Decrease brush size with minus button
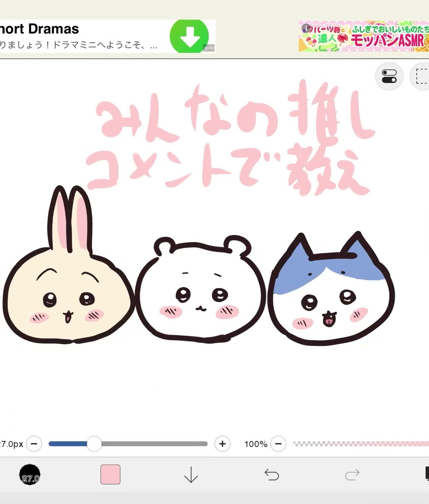 34,444
